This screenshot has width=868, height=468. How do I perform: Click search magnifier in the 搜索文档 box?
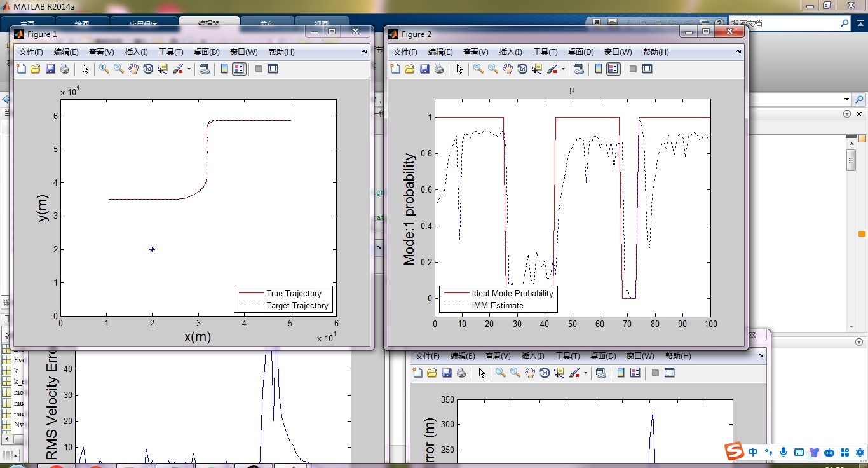pos(844,23)
